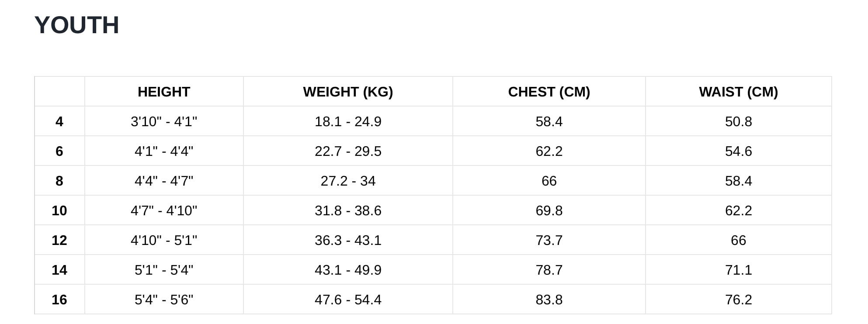This screenshot has width=868, height=324.
Task: Click height cell 5'4" - 5'6"
Action: pyautogui.click(x=164, y=300)
